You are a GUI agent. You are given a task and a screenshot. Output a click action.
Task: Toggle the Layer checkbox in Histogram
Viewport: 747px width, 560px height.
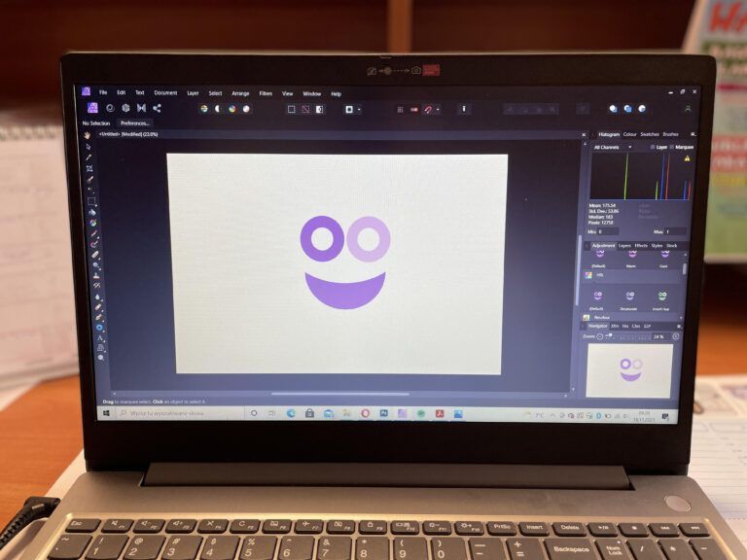[x=653, y=147]
